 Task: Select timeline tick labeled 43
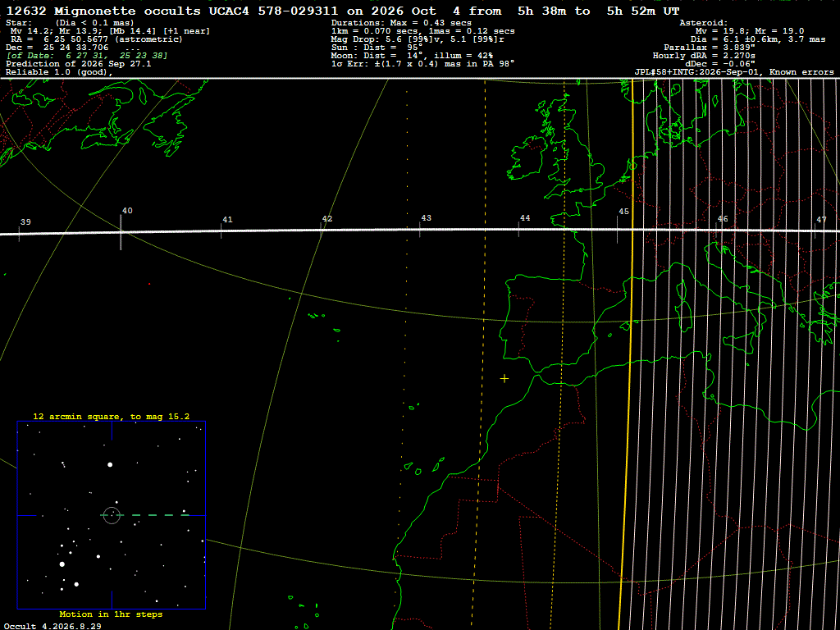point(419,231)
